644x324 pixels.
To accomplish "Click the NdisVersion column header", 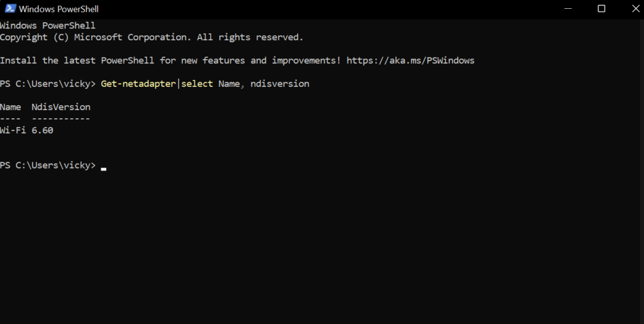I will 61,107.
